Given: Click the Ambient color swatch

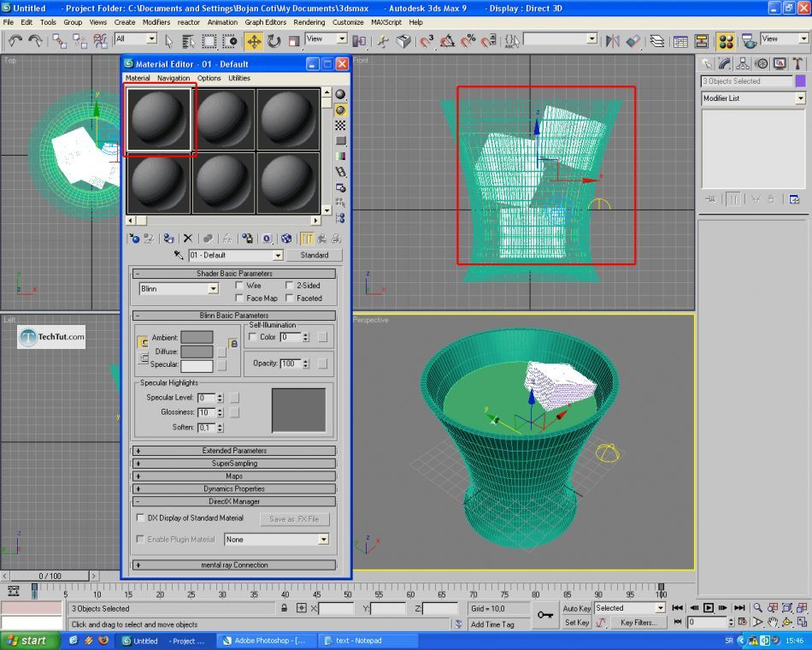Looking at the screenshot, I should pos(197,338).
